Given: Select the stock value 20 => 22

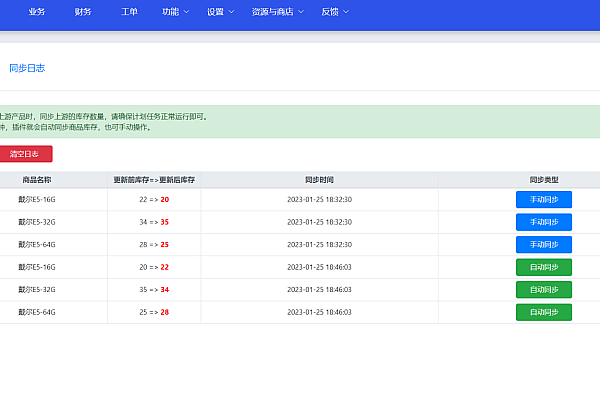Looking at the screenshot, I should pos(154,267).
